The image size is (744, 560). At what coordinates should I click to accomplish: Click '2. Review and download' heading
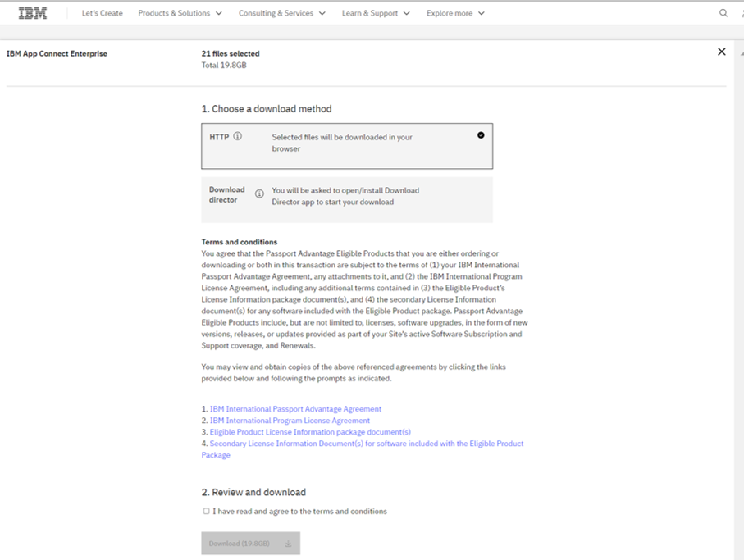click(x=253, y=492)
